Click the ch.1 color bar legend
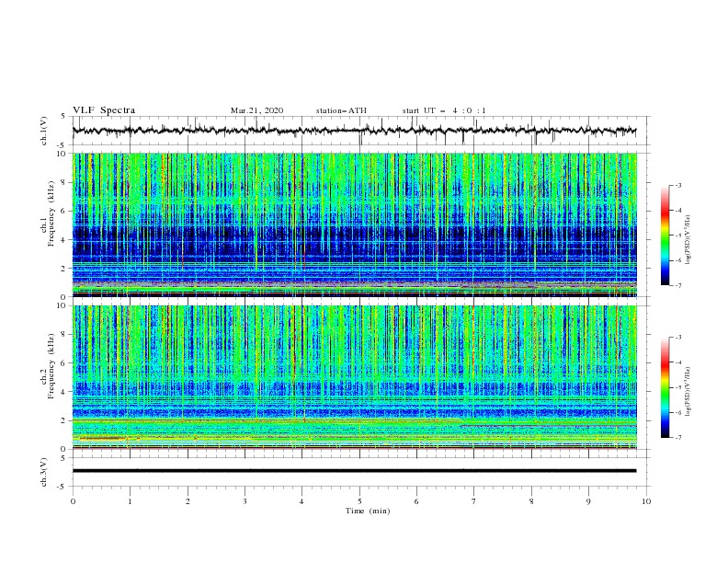This screenshot has height=563, width=728. (665, 236)
